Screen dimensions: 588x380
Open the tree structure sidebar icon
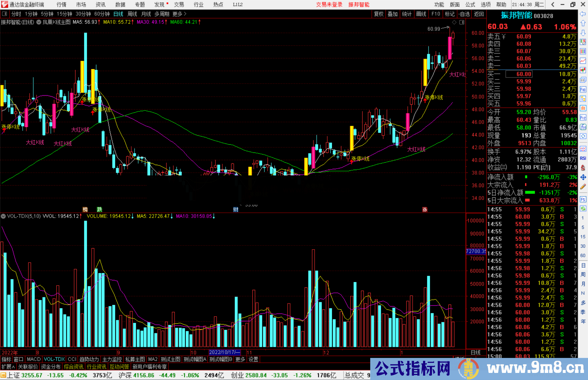(x=583, y=99)
